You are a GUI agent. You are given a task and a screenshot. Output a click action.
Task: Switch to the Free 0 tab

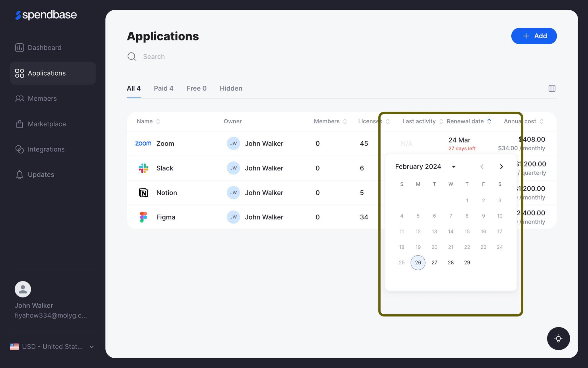pyautogui.click(x=197, y=89)
